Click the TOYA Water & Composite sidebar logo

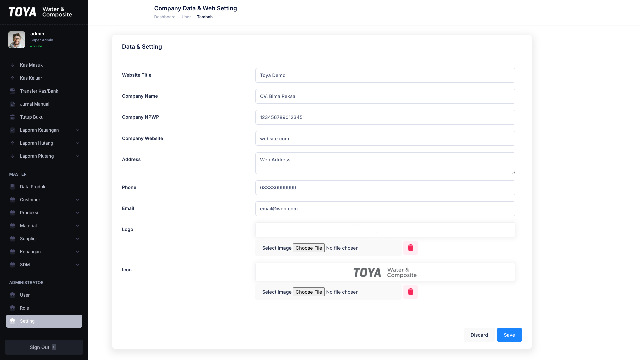tap(40, 12)
